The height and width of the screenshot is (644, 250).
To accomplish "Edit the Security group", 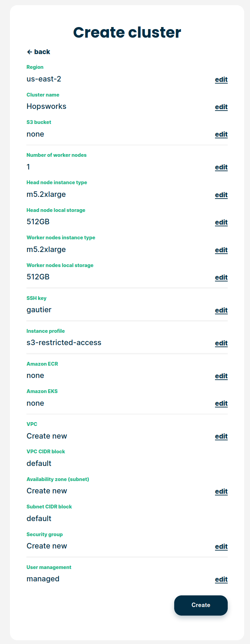I will tap(221, 546).
